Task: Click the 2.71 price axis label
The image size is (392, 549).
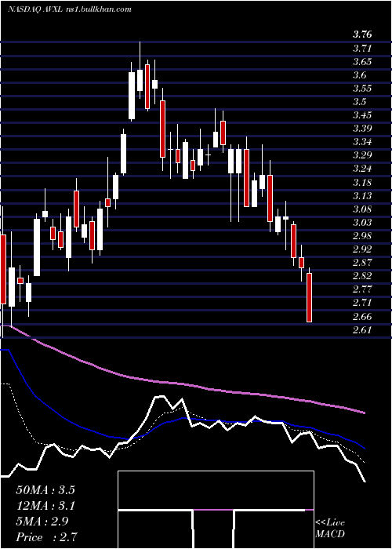Action: click(362, 303)
